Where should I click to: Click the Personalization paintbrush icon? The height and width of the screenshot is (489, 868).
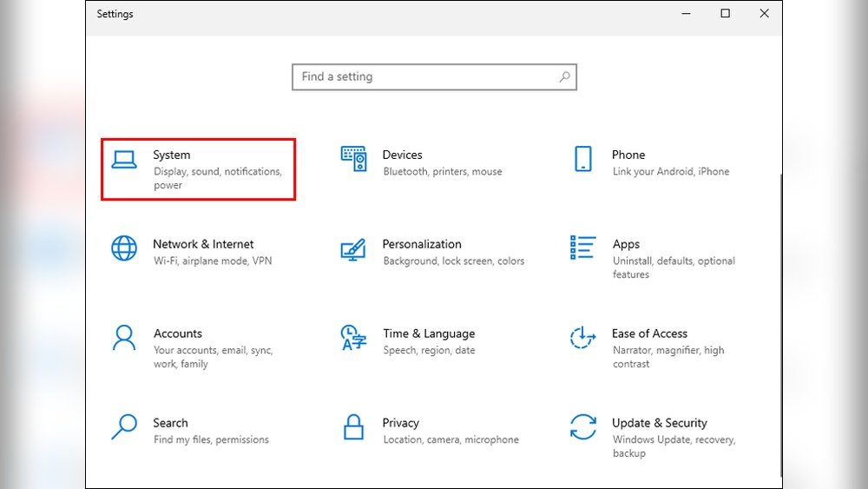[353, 250]
